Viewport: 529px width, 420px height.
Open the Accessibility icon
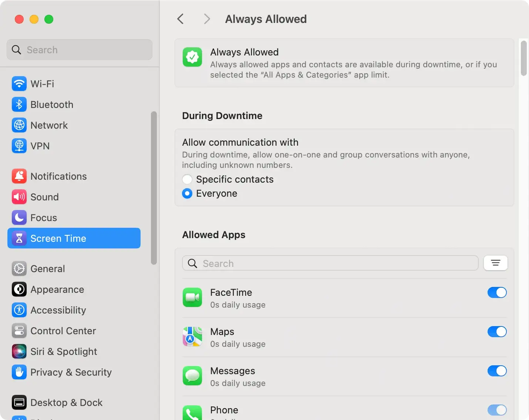[19, 310]
